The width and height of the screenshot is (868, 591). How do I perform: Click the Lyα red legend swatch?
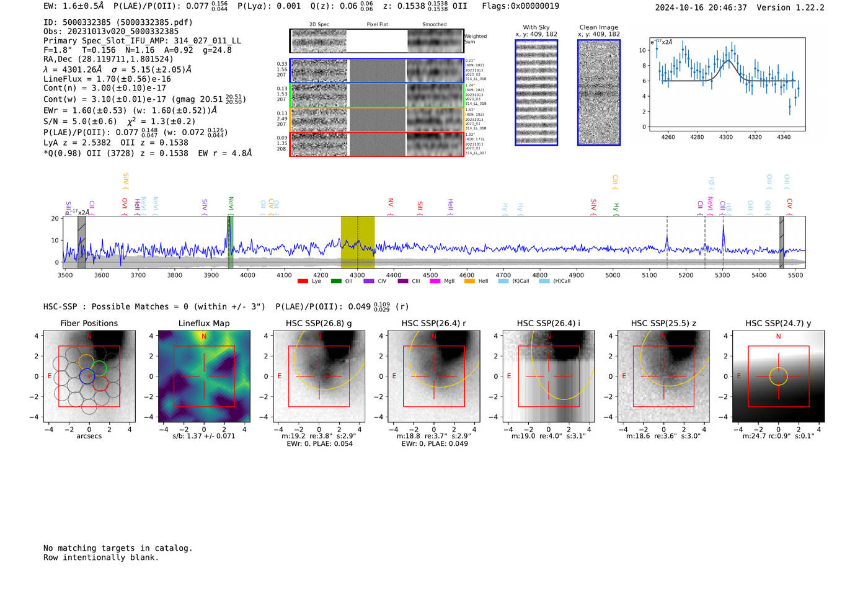pyautogui.click(x=303, y=281)
